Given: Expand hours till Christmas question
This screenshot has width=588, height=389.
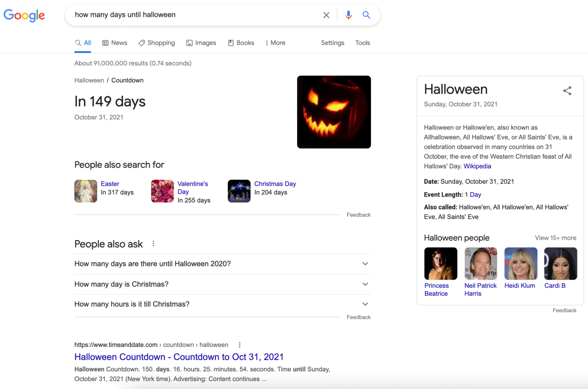Looking at the screenshot, I should point(365,304).
